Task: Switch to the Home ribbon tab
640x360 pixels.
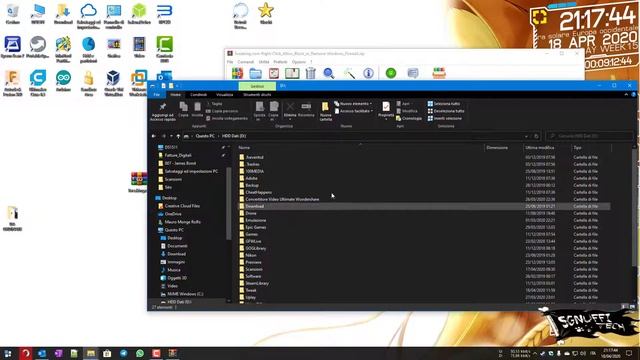Action: [x=175, y=94]
